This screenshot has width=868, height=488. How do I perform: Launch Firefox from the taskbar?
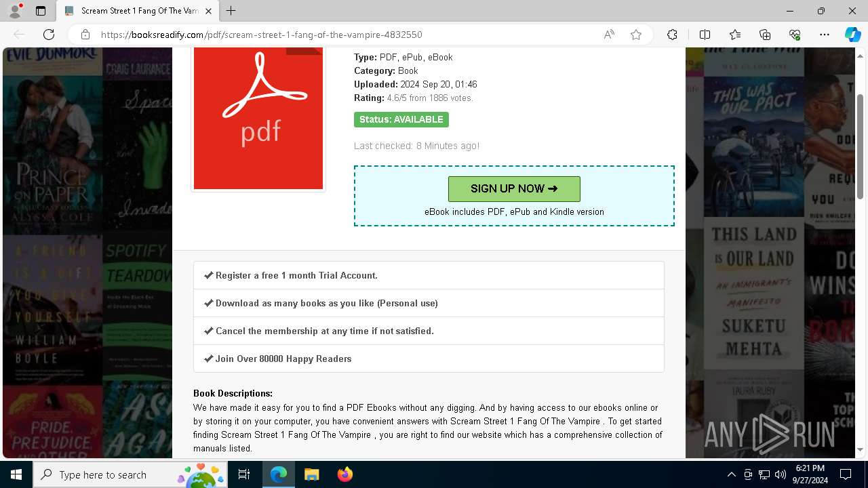[344, 474]
